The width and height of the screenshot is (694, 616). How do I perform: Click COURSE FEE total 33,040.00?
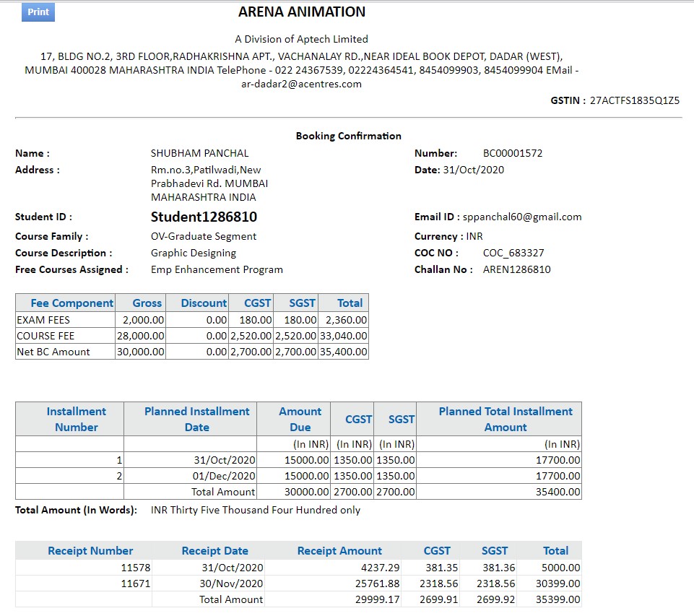(344, 336)
